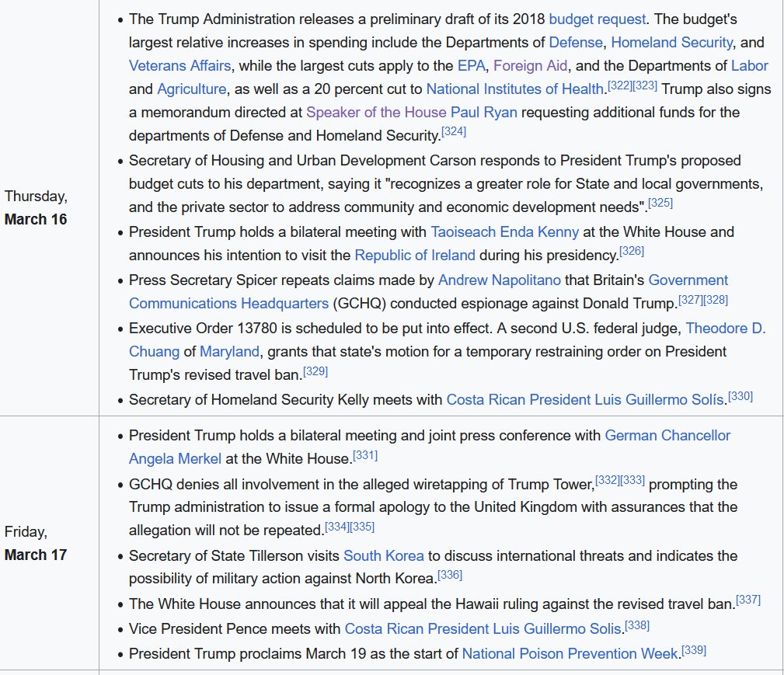784x675 pixels.
Task: Click the Thursday, March 16 date cell
Action: (x=49, y=207)
